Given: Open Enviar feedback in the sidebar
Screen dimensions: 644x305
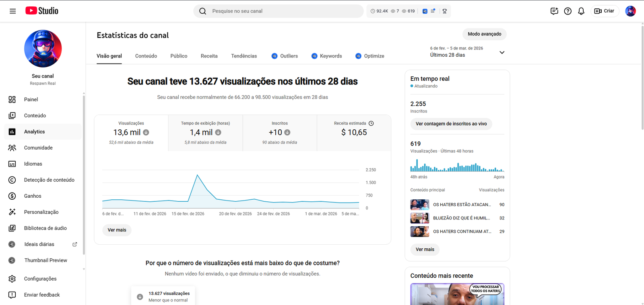Looking at the screenshot, I should (x=43, y=295).
